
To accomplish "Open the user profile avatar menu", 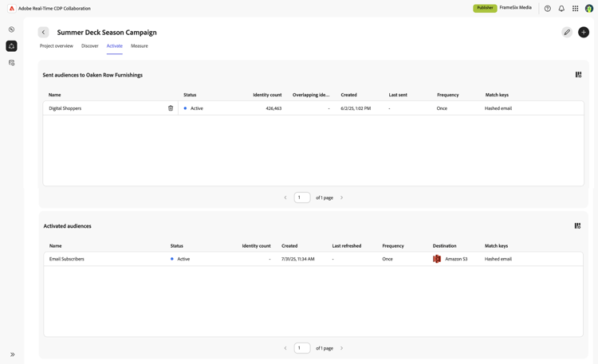I will 589,9.
